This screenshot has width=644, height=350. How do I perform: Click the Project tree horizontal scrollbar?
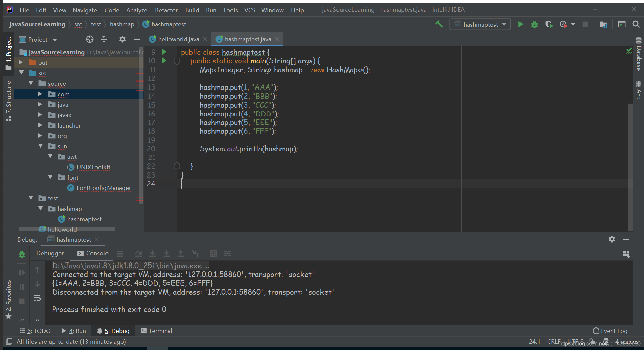coord(67,229)
